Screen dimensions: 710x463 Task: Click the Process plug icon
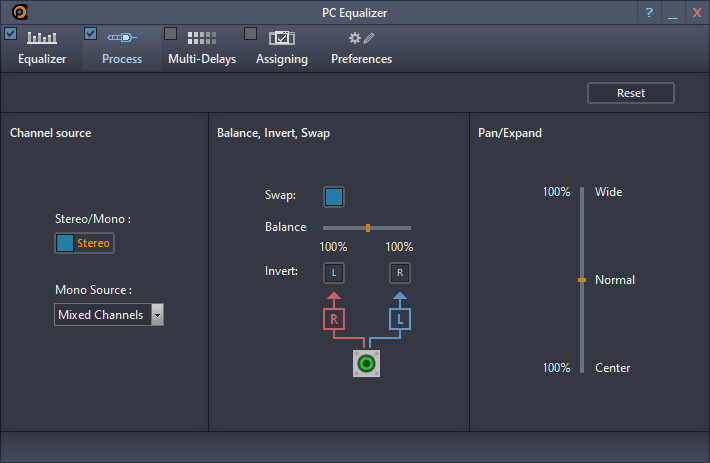coord(122,38)
